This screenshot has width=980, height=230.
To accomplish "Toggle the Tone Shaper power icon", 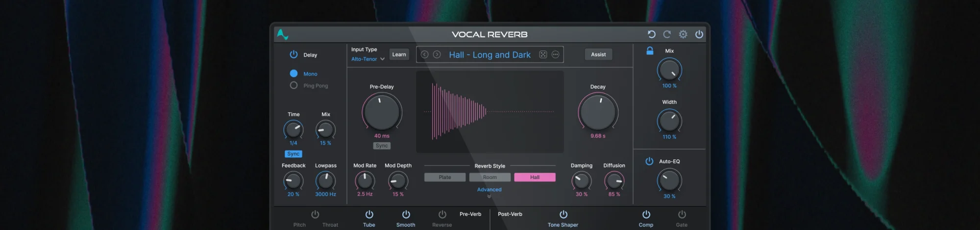I will click(x=563, y=214).
